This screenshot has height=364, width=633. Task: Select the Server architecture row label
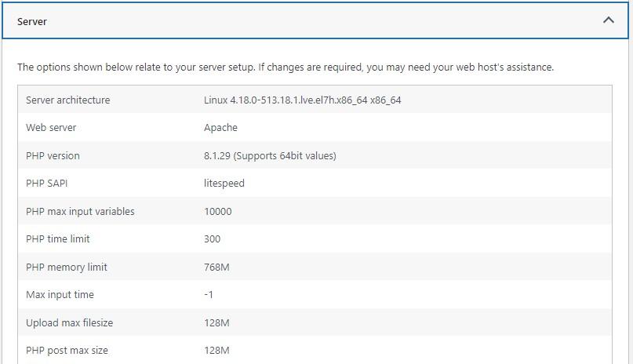[67, 100]
